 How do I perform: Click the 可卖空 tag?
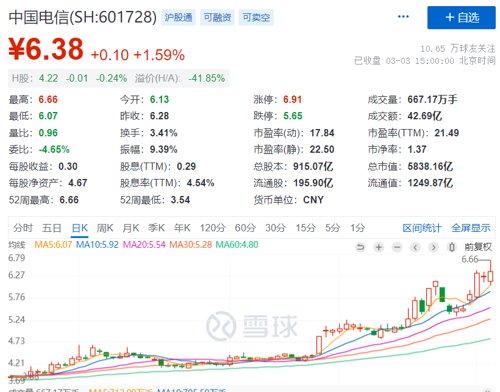click(x=256, y=17)
